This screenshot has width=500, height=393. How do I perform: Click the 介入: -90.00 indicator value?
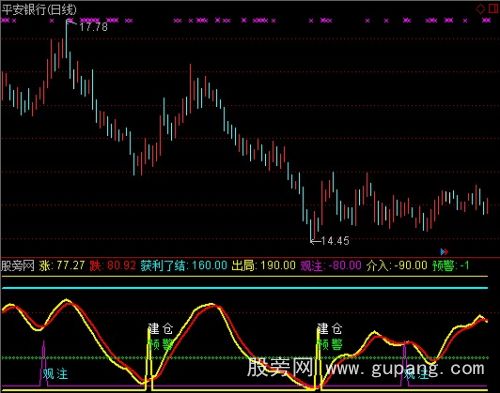pos(397,266)
